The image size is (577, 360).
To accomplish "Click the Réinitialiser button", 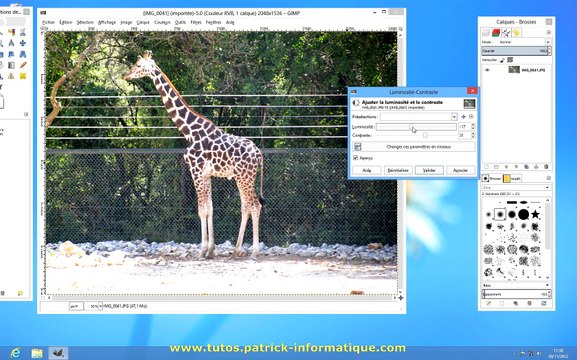I will click(x=398, y=170).
